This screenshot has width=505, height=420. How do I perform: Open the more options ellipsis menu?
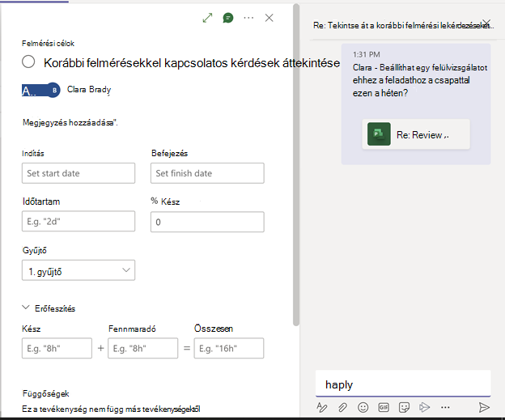(x=248, y=18)
